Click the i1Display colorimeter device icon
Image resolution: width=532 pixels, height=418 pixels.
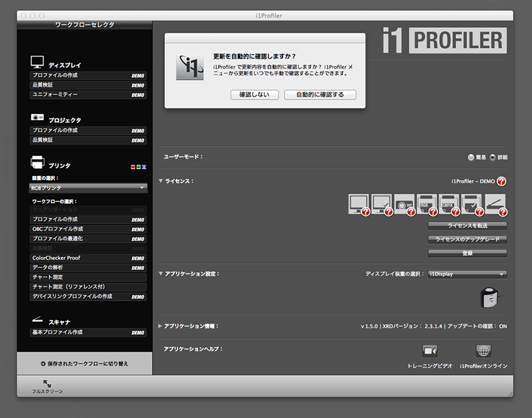(490, 297)
